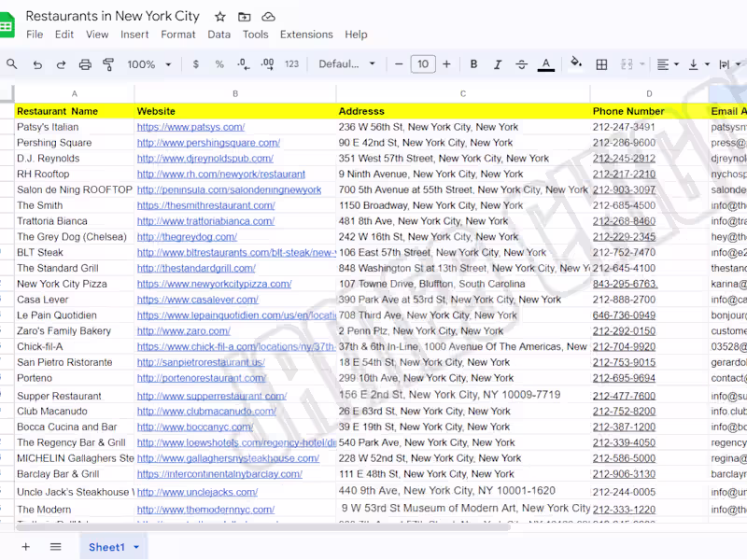This screenshot has height=560, width=747.
Task: Select the phone cell 212-888-2700
Action: (x=649, y=300)
